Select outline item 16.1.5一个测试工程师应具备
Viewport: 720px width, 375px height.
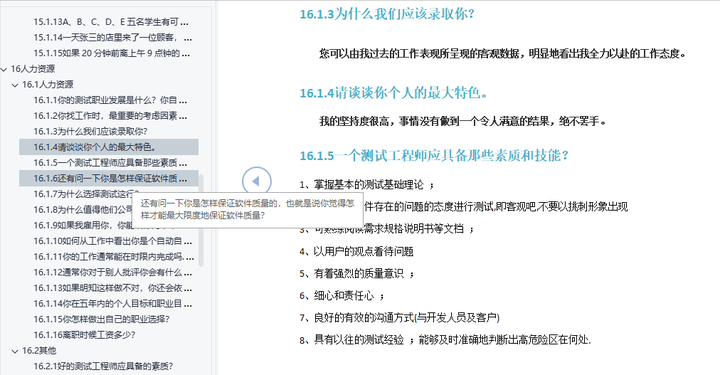coord(110,162)
